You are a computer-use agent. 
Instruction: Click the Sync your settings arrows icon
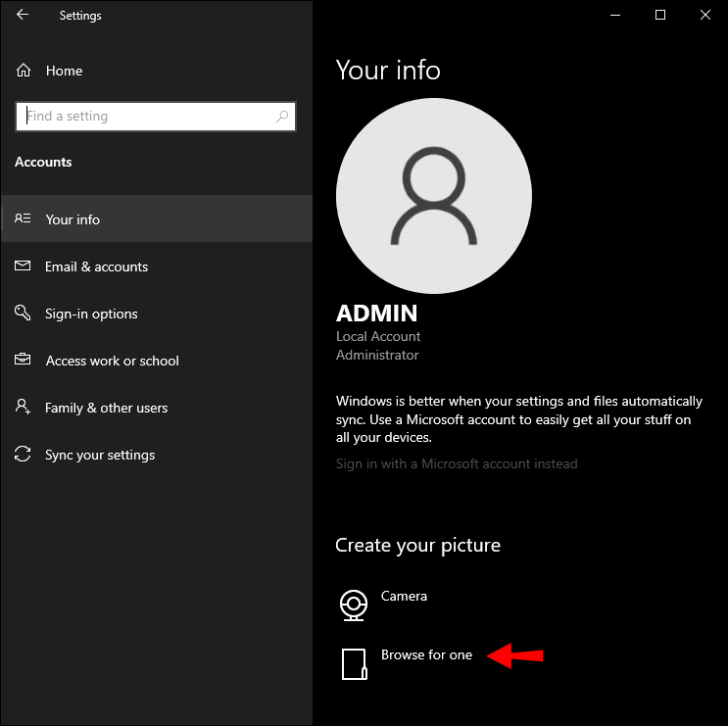pos(24,455)
